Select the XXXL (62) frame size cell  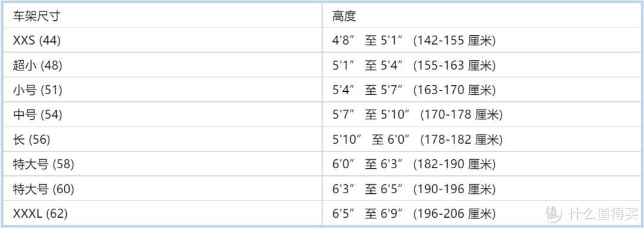(163, 213)
